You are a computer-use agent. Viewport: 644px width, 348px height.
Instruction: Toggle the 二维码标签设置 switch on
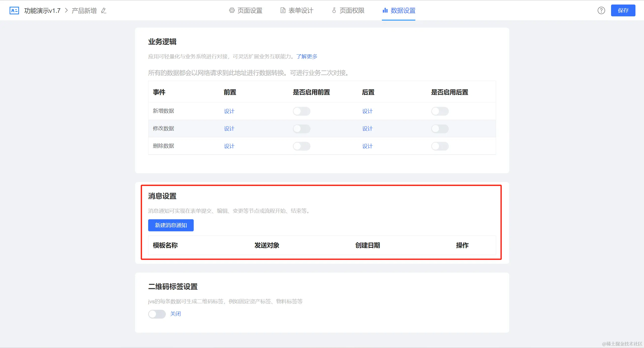point(157,314)
